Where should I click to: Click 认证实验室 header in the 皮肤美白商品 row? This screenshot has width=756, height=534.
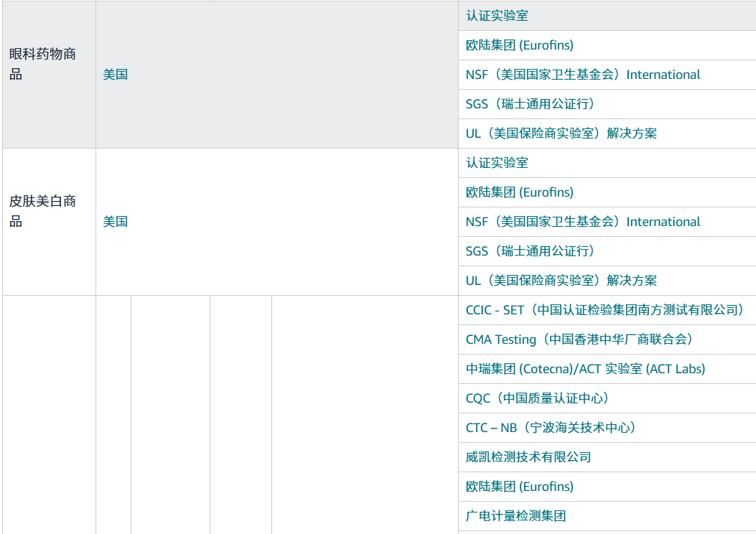pos(497,163)
